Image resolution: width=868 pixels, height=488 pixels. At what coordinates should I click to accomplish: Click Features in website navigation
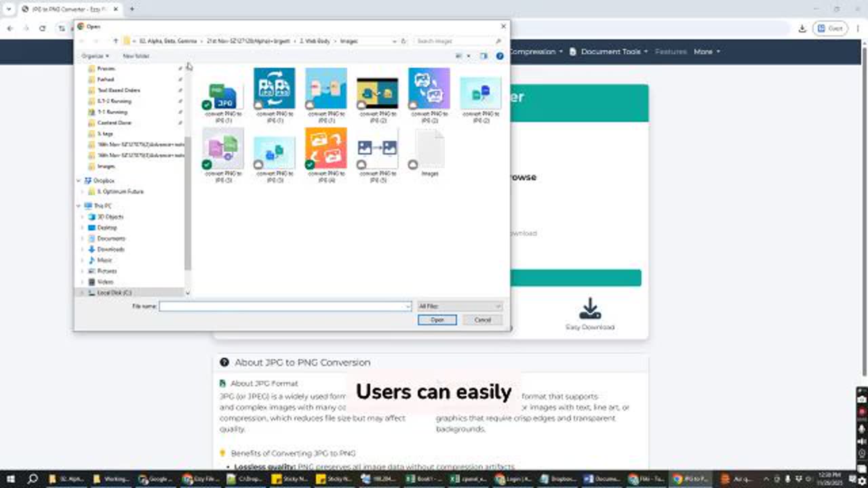[x=671, y=52]
